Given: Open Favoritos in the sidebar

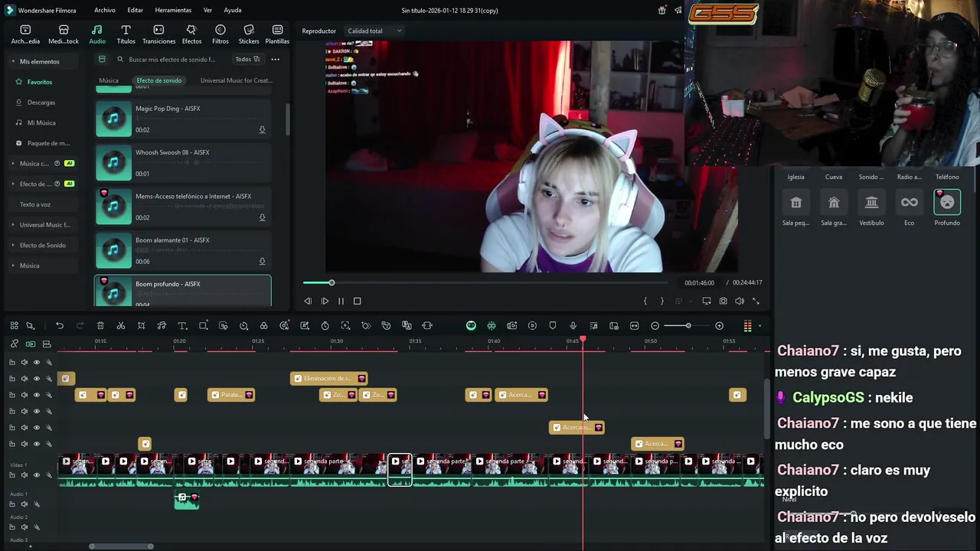Looking at the screenshot, I should pos(40,82).
